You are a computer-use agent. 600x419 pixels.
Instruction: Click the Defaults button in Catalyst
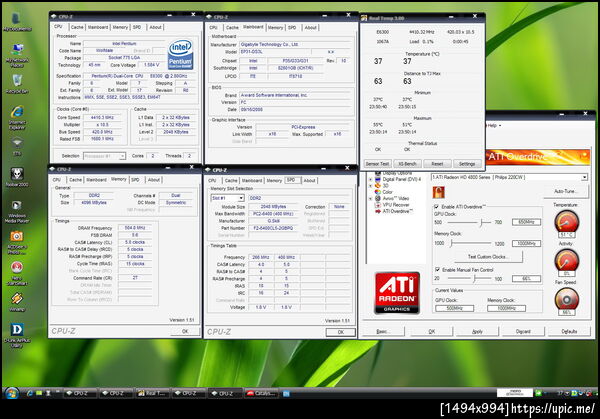(x=569, y=331)
